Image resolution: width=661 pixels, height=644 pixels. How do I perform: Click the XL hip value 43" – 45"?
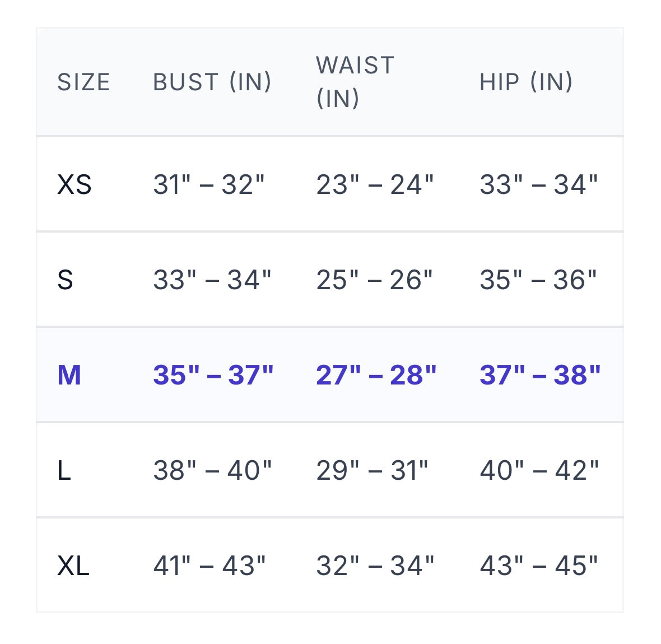(x=539, y=566)
